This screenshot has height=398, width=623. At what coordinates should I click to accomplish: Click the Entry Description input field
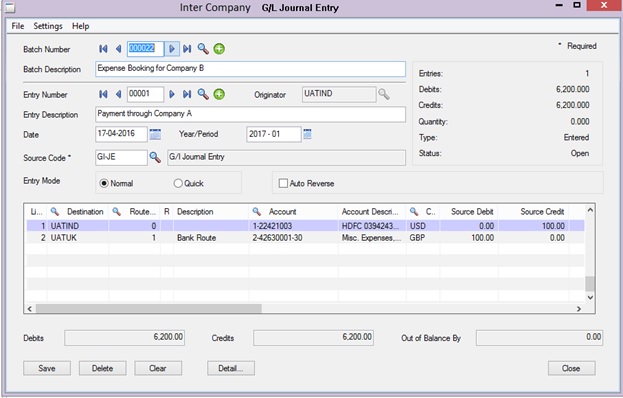coord(251,114)
